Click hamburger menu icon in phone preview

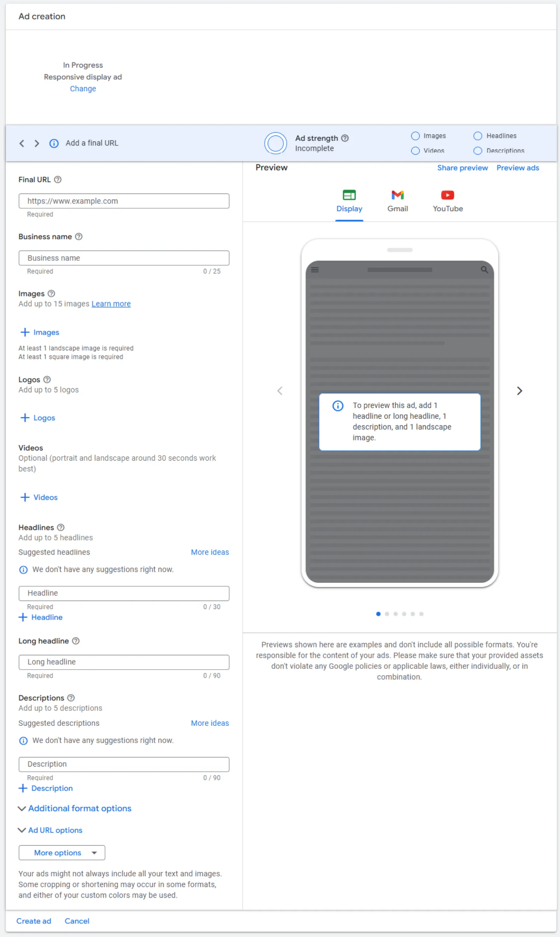pos(315,270)
